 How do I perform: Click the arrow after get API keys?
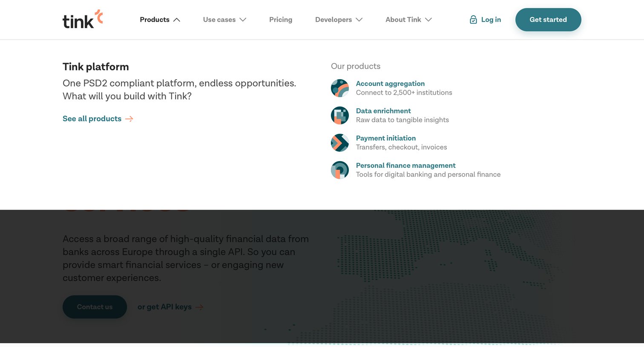click(199, 307)
